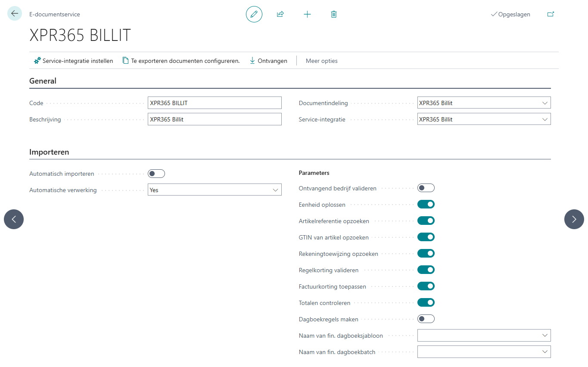The width and height of the screenshot is (588, 367).
Task: Click the plus icon for new record
Action: pyautogui.click(x=307, y=14)
